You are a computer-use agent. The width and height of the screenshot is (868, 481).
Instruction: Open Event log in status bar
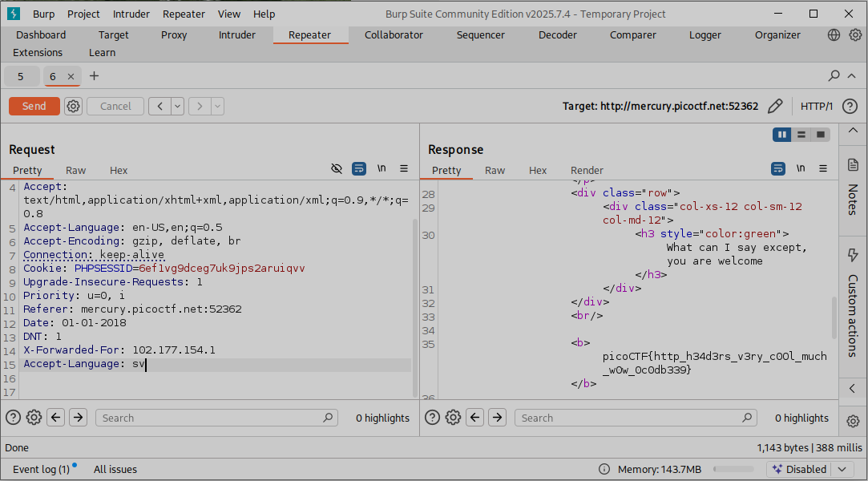click(x=41, y=469)
